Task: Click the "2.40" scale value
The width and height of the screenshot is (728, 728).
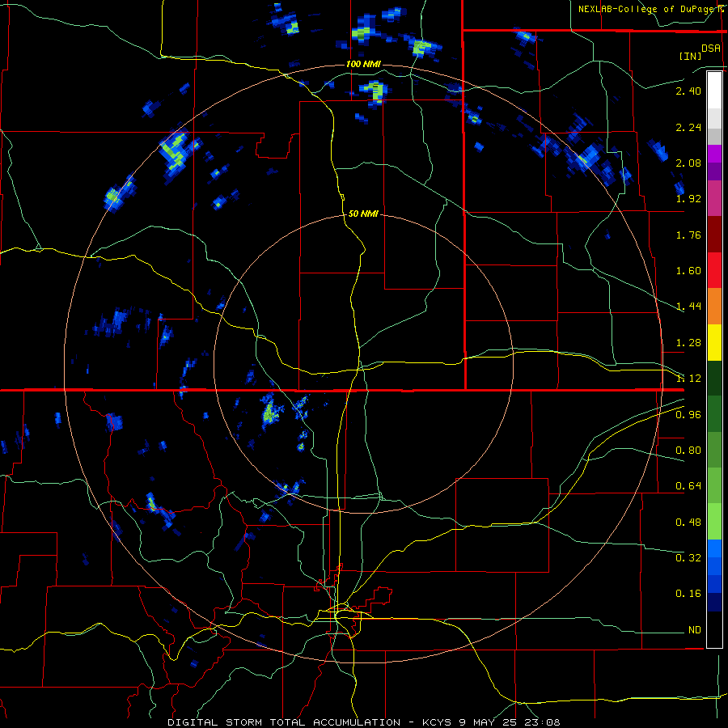Action: pyautogui.click(x=688, y=91)
